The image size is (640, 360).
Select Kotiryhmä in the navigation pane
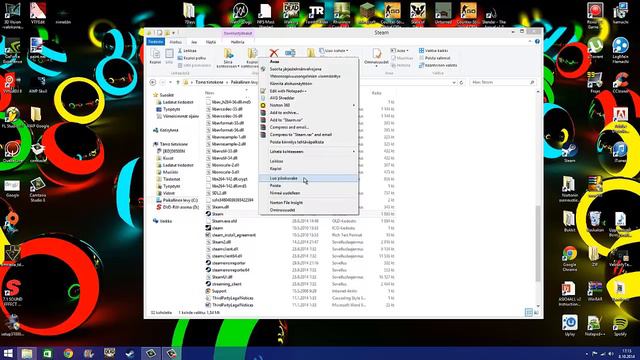point(166,130)
